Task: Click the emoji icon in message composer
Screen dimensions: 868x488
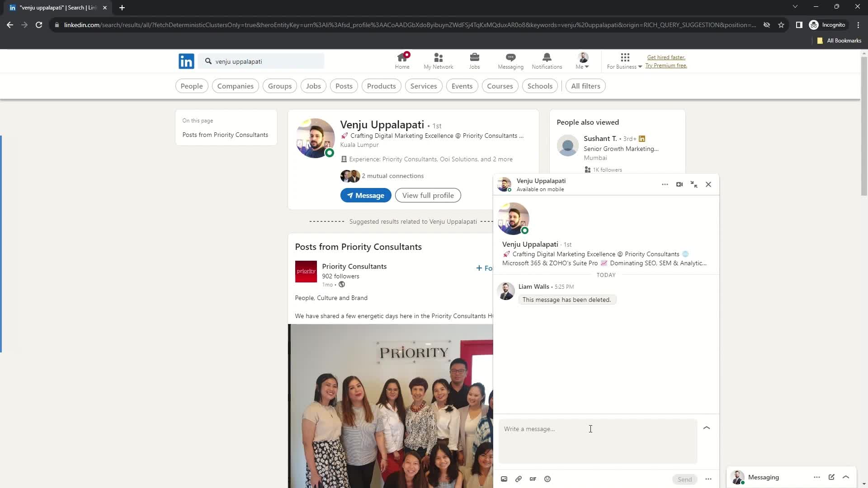Action: point(548,479)
